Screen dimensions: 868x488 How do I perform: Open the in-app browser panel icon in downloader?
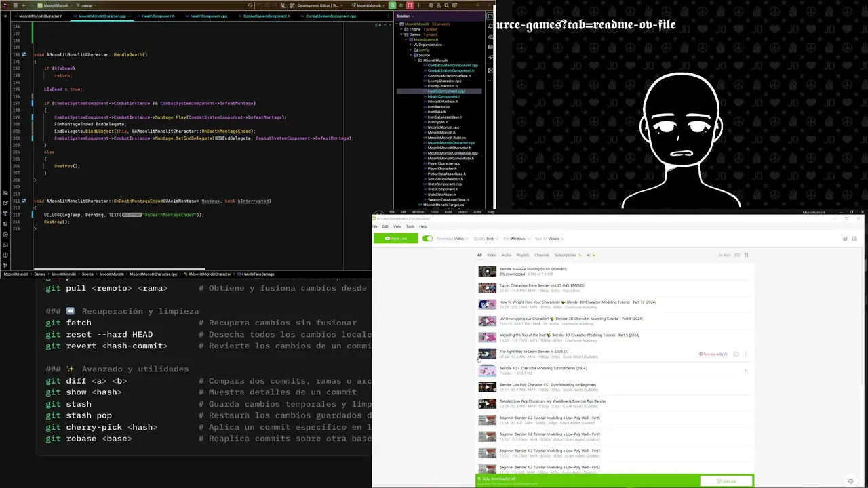(x=854, y=239)
